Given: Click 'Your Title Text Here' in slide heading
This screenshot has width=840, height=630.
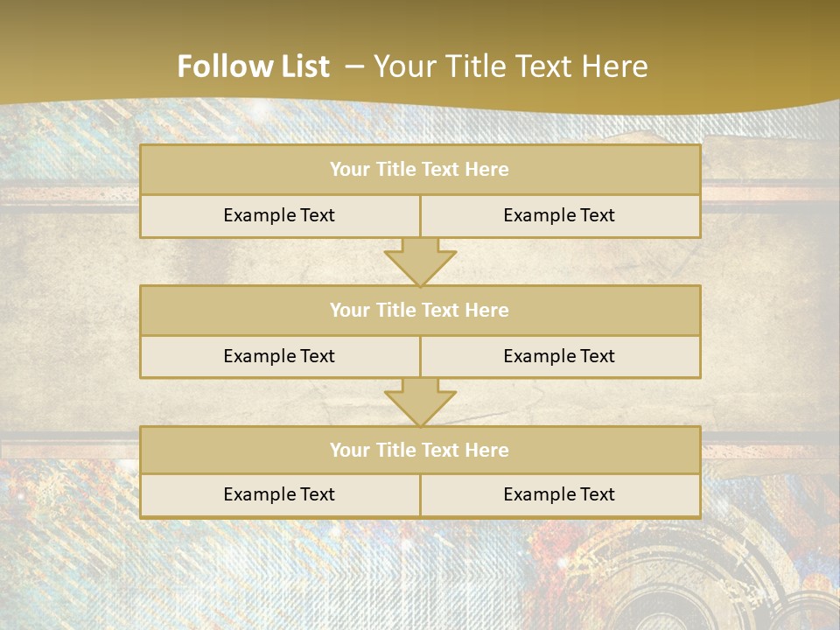Looking at the screenshot, I should pos(511,66).
